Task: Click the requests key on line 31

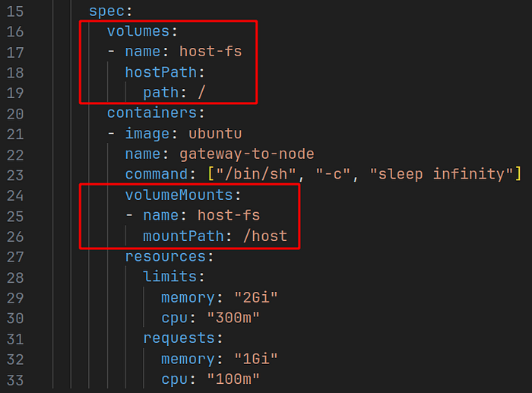Action: click(179, 338)
